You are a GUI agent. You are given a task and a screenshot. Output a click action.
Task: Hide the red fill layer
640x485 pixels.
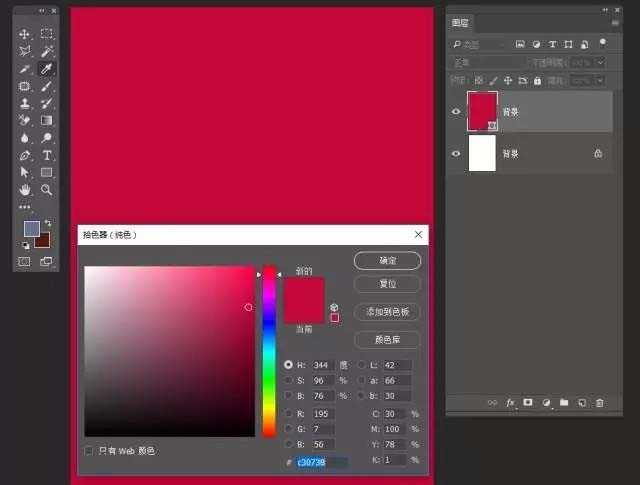pos(456,112)
